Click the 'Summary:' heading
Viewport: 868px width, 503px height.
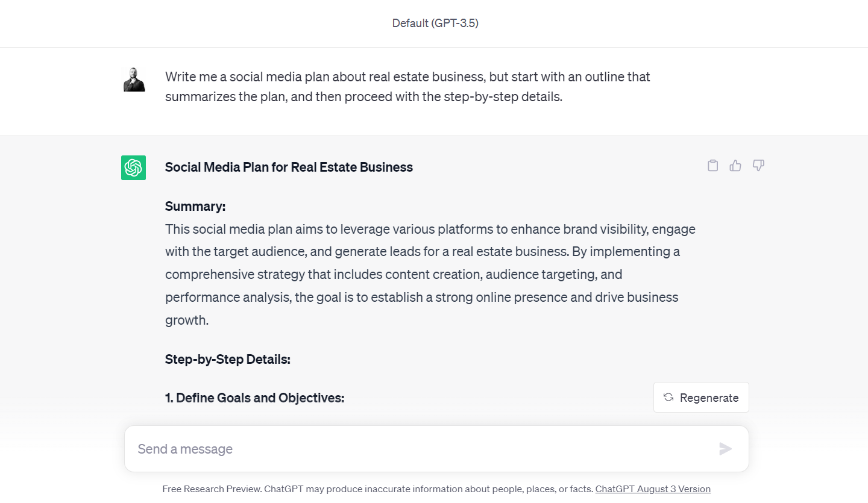coord(195,207)
